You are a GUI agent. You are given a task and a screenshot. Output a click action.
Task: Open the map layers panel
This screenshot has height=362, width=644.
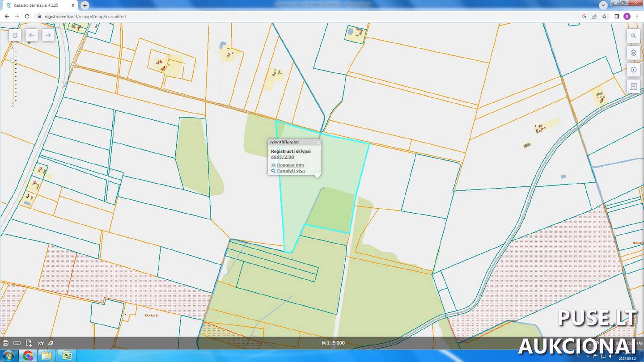pyautogui.click(x=633, y=53)
